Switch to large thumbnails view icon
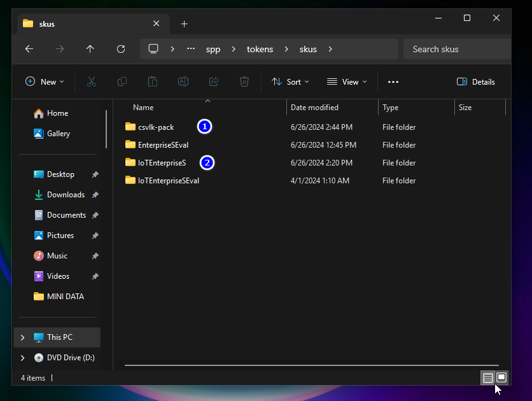The image size is (532, 401). (501, 377)
